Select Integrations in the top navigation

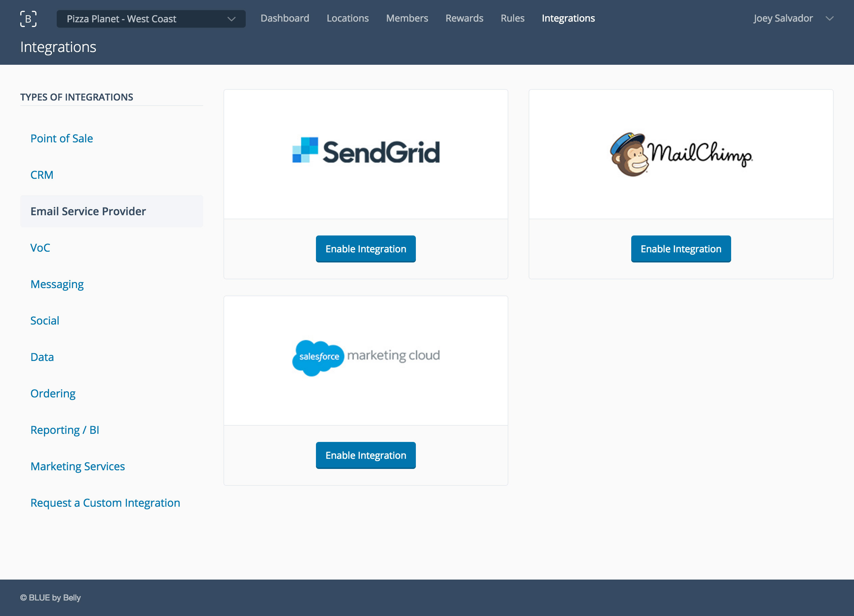568,18
